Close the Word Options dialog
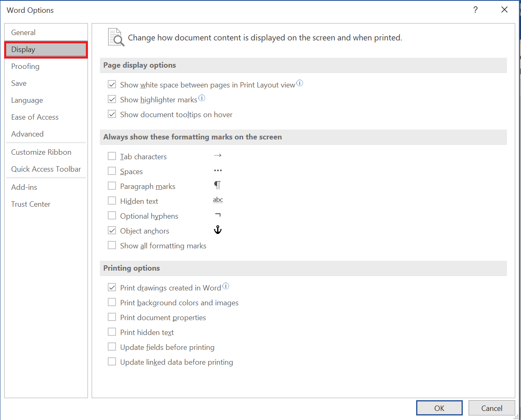 tap(504, 10)
